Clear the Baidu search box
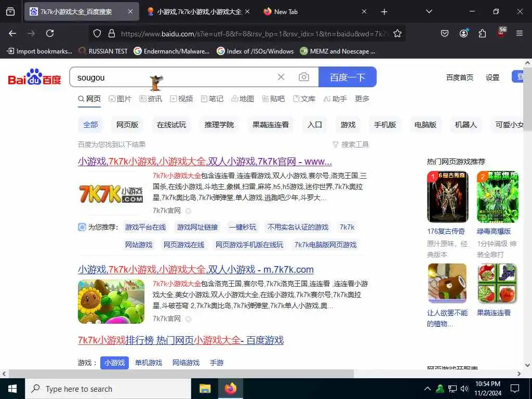The width and height of the screenshot is (532, 399). [x=281, y=77]
